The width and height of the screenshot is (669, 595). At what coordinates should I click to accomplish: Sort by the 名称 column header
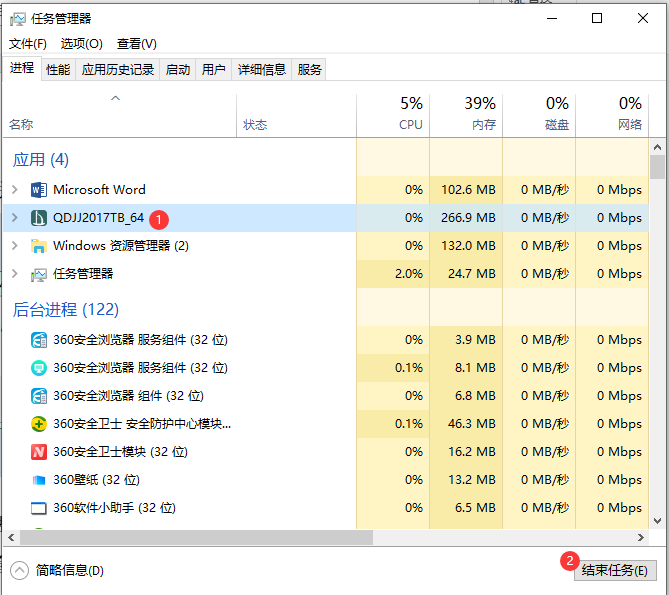[21, 125]
